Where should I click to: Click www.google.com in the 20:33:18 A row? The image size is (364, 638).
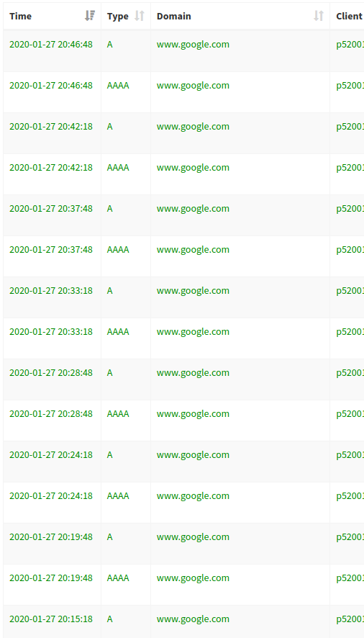coord(193,290)
